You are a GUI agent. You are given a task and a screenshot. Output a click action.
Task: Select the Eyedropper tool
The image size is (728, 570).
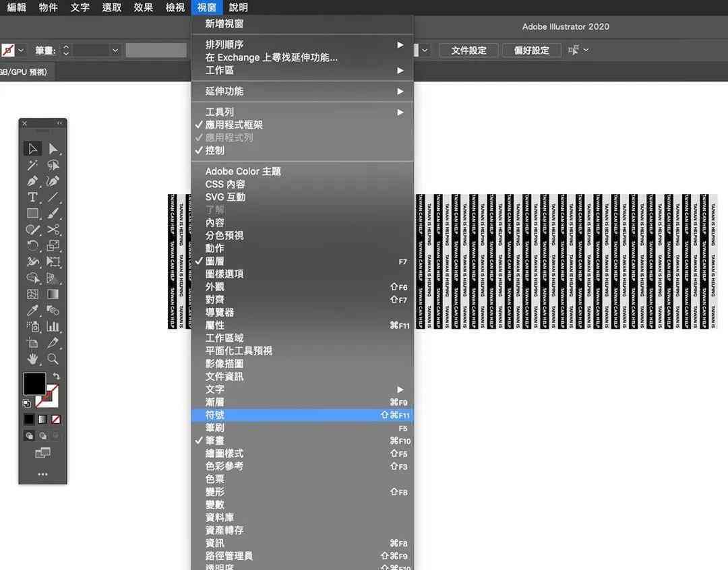[32, 310]
